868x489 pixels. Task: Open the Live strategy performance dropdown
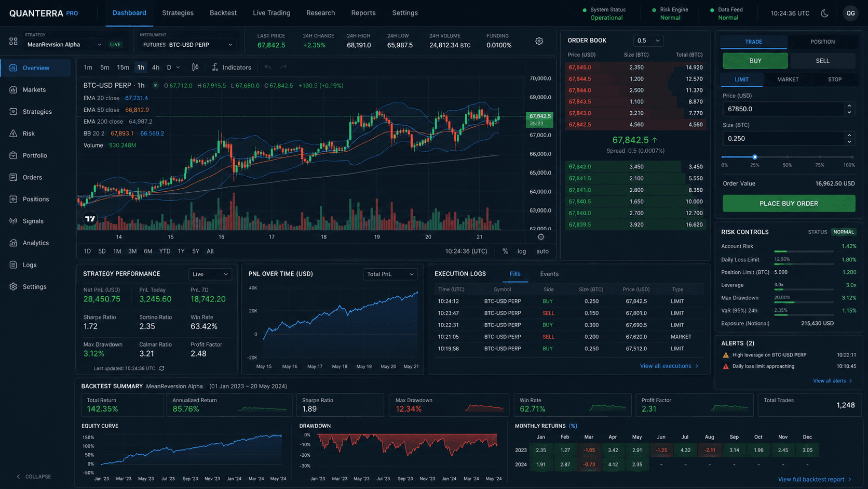coord(210,274)
